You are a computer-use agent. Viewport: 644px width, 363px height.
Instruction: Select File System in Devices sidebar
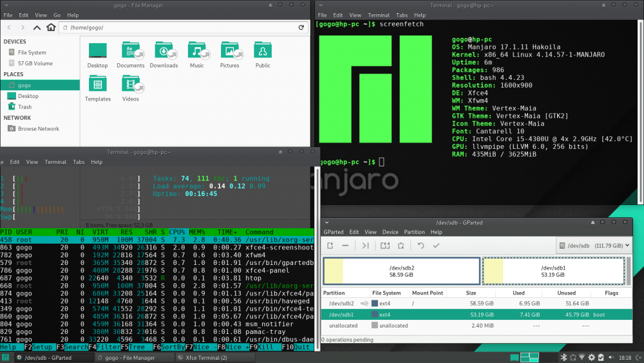(32, 53)
